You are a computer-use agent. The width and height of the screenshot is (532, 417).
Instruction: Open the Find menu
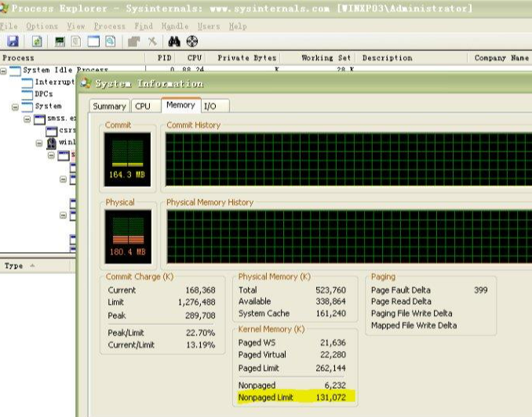[x=144, y=26]
